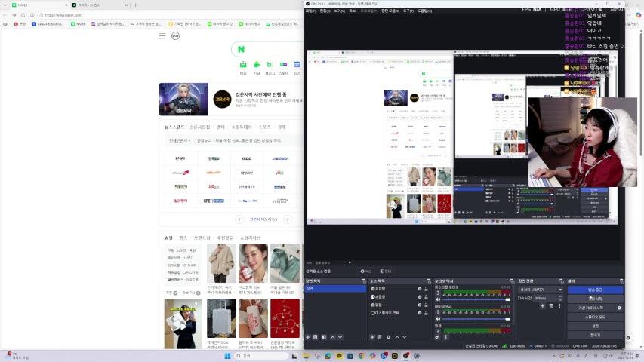
Task: Open OBS Settings button in controls
Action: [x=595, y=326]
